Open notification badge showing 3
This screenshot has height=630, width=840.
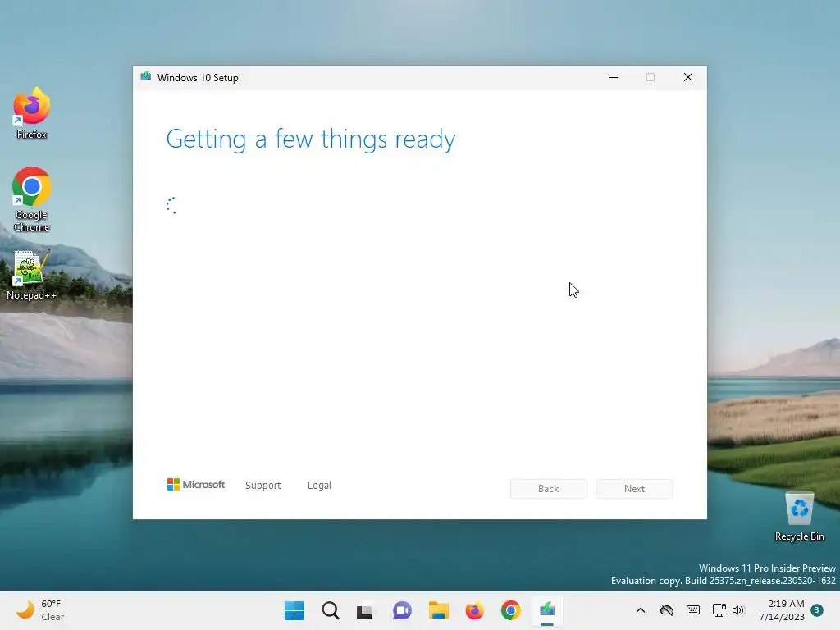point(817,609)
